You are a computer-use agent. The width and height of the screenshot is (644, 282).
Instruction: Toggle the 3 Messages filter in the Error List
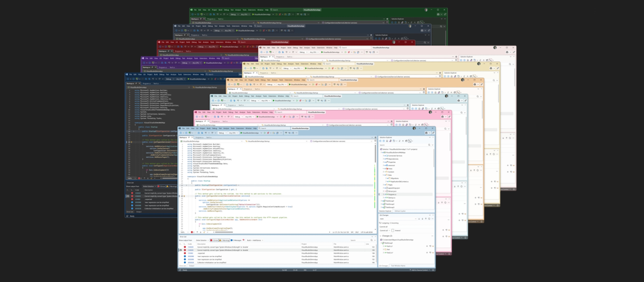[236, 240]
